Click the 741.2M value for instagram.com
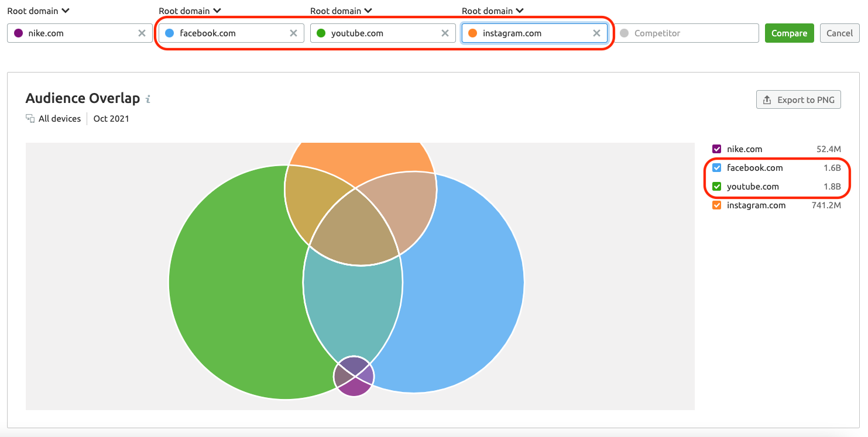 826,205
